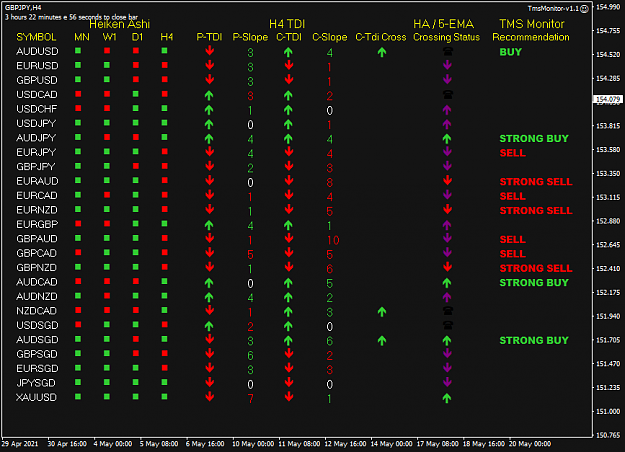Click the AUDUSD BUY recommendation
This screenshot has height=452, width=625.
click(x=511, y=52)
